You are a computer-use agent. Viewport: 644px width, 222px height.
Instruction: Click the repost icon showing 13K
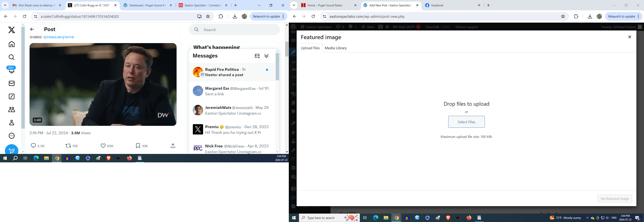pos(68,146)
